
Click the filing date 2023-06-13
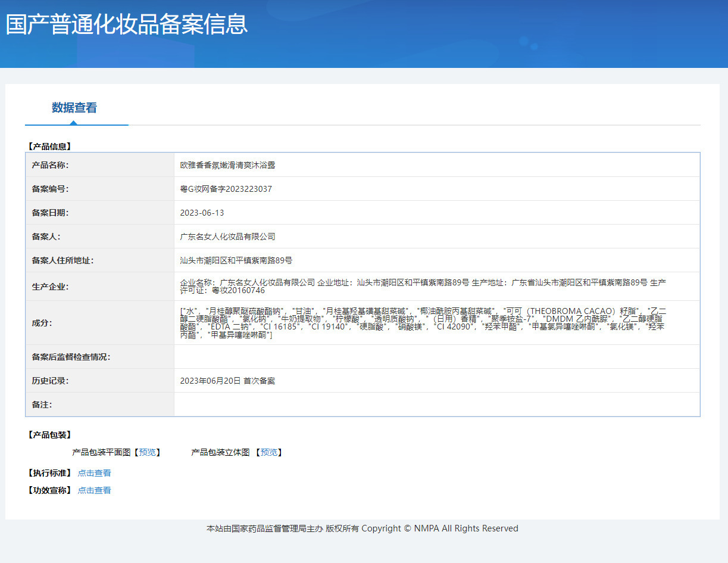click(202, 213)
